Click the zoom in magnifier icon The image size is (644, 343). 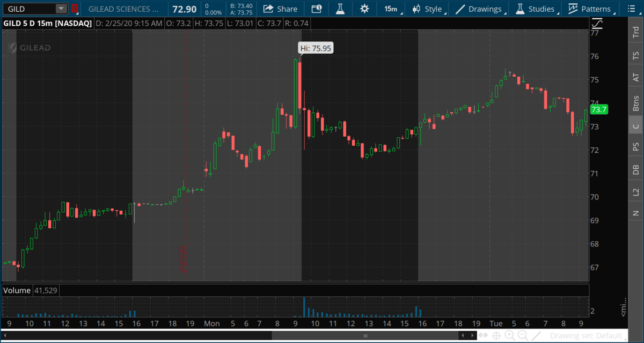[x=510, y=336]
